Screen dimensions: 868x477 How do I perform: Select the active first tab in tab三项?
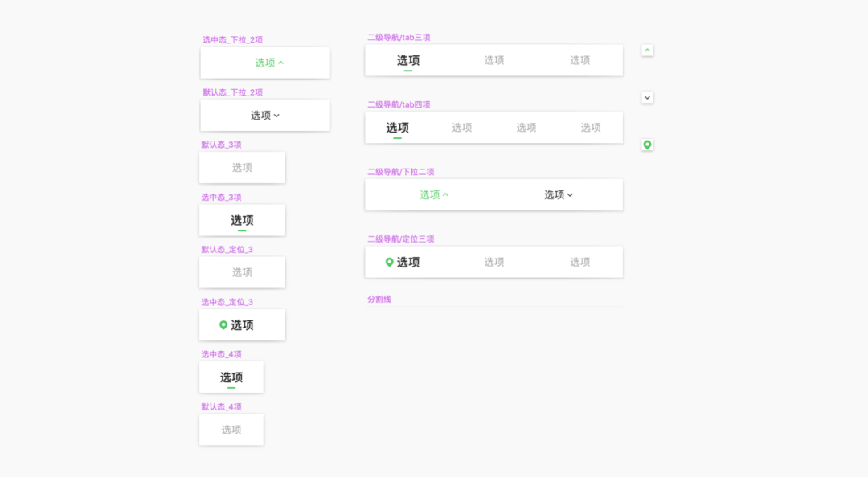(x=408, y=61)
